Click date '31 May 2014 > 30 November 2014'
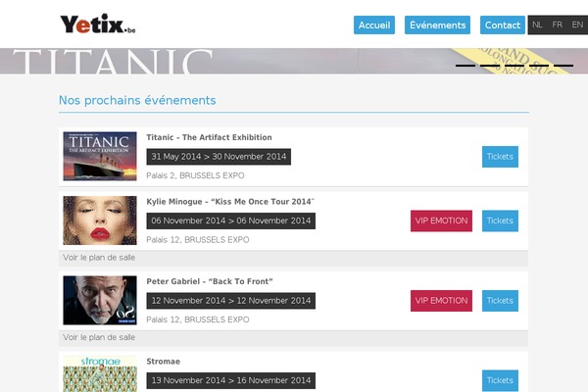The height and width of the screenshot is (392, 588). click(219, 157)
